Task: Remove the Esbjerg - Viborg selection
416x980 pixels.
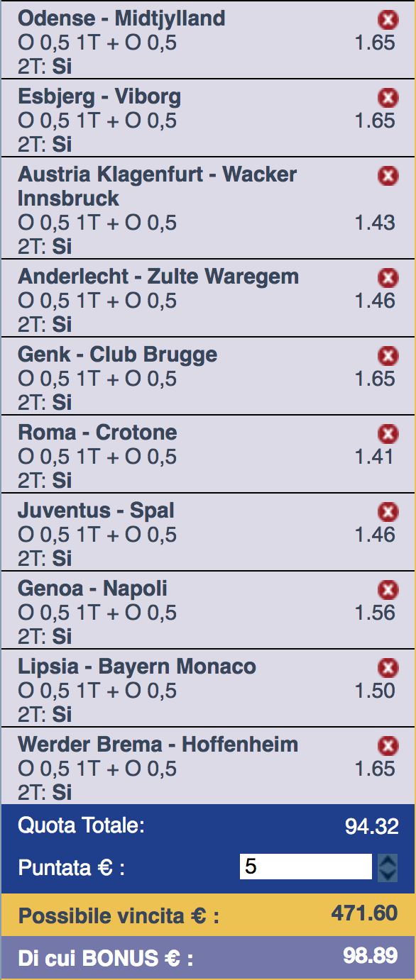Action: point(388,97)
